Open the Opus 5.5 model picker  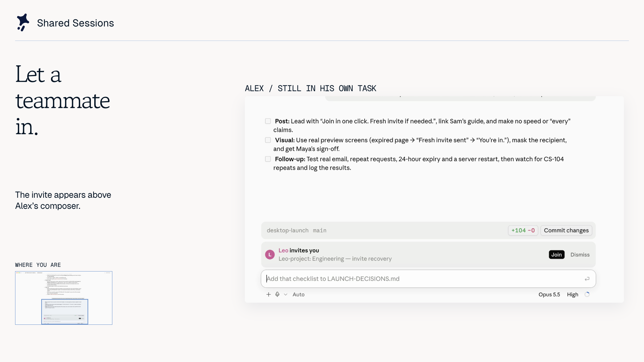[x=549, y=295]
